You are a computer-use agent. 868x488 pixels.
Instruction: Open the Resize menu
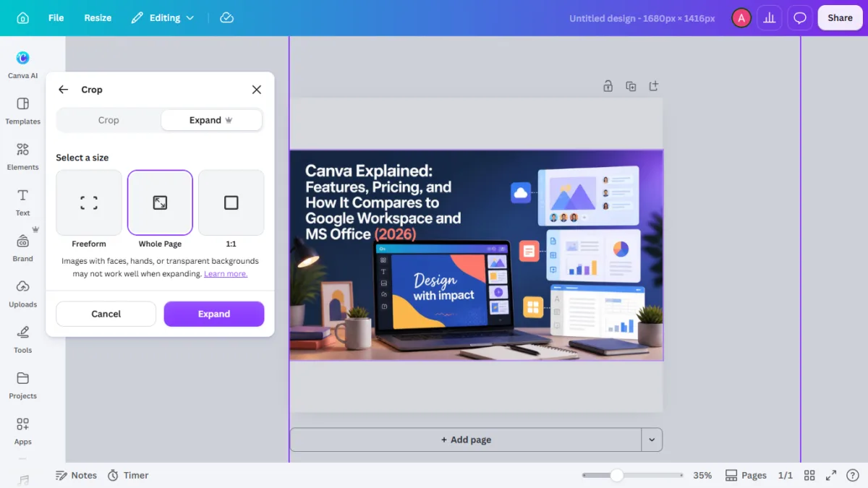(98, 18)
